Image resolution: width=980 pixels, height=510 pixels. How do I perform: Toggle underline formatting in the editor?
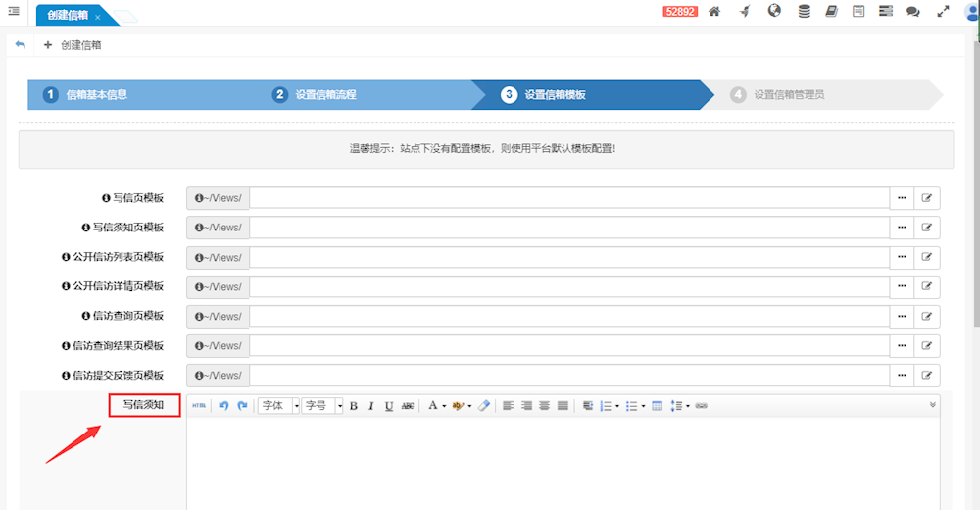[x=389, y=406]
